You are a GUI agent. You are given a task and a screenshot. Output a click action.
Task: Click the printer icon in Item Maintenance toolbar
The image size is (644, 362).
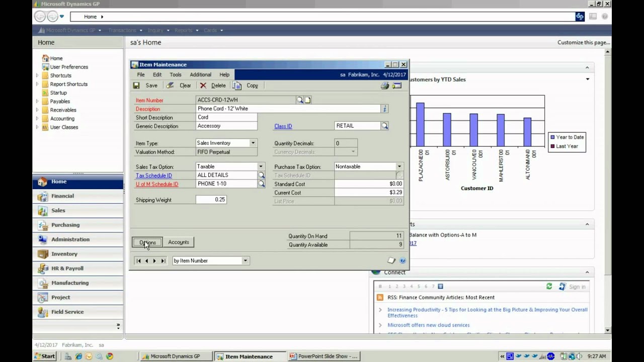385,85
